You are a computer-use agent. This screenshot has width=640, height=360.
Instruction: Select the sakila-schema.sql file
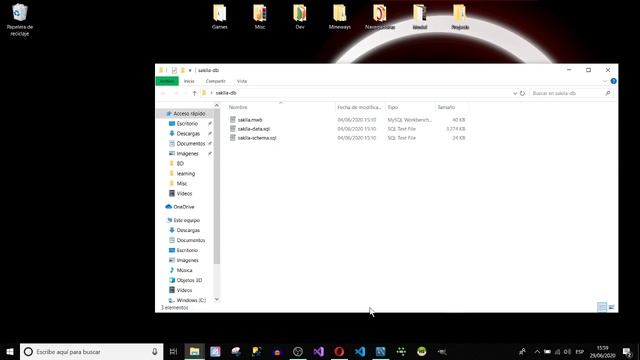(x=257, y=138)
